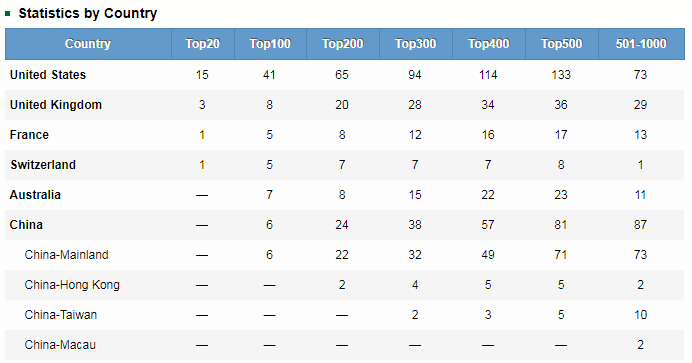Click the Statistics by Country heading
Viewport: 692px width, 363px height.
[87, 14]
